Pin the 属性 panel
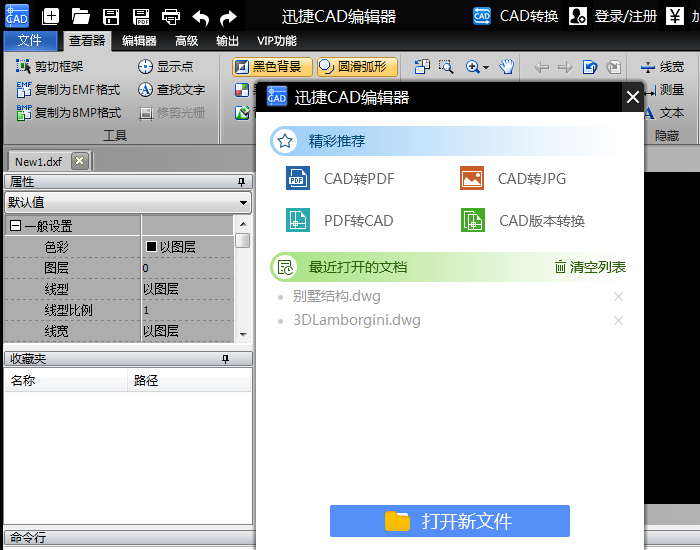 (x=242, y=182)
